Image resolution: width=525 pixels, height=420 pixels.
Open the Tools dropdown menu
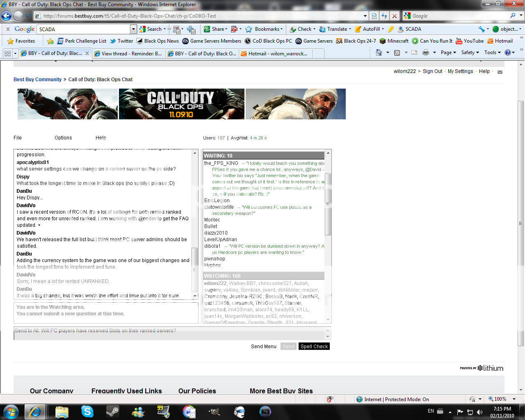click(493, 52)
